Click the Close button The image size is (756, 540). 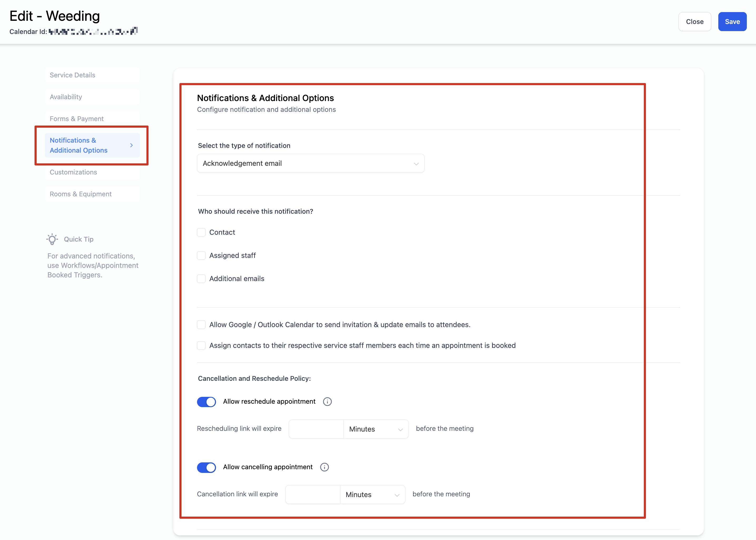tap(694, 22)
